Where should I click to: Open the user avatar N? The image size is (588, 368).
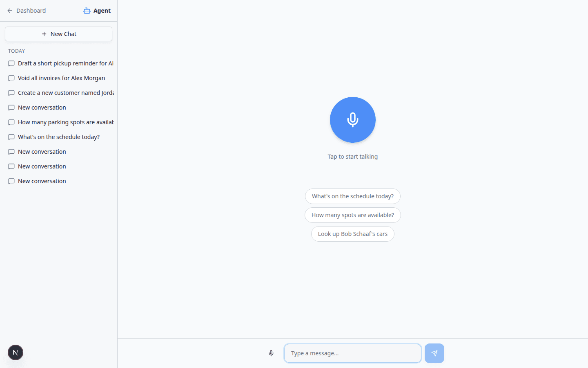[16, 352]
